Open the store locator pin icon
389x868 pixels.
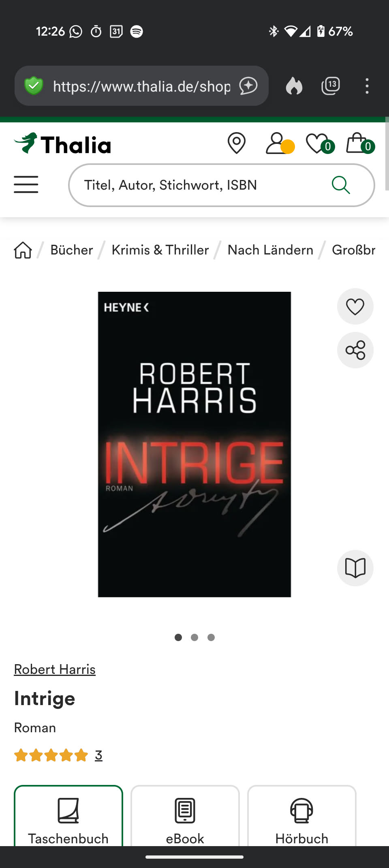pyautogui.click(x=236, y=143)
